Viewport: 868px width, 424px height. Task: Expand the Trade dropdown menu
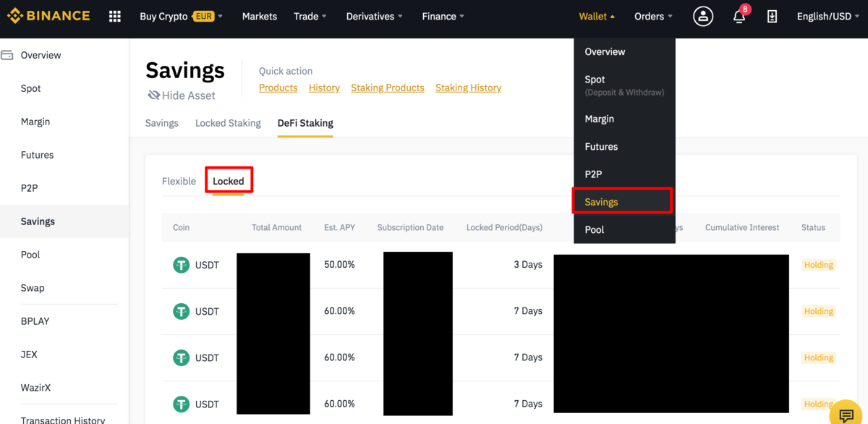[310, 16]
